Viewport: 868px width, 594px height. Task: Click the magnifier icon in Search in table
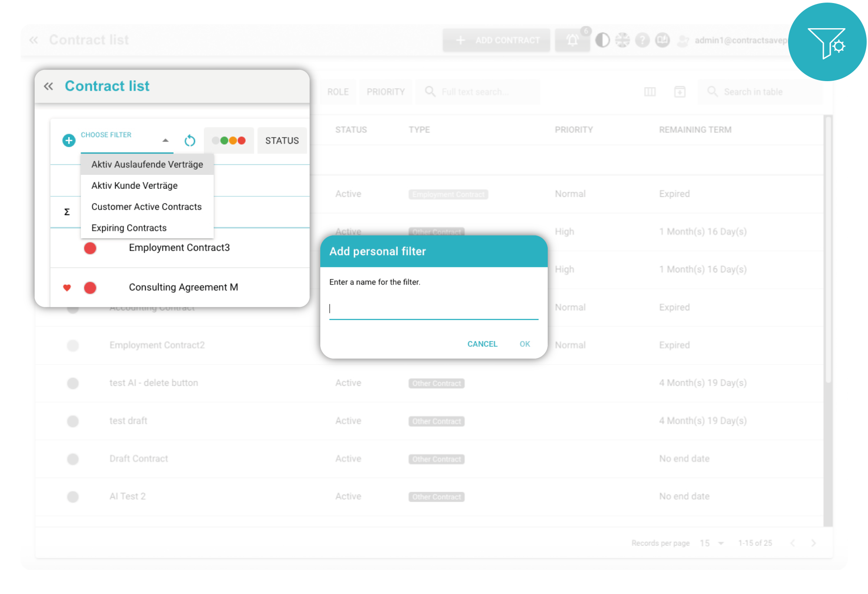(712, 92)
